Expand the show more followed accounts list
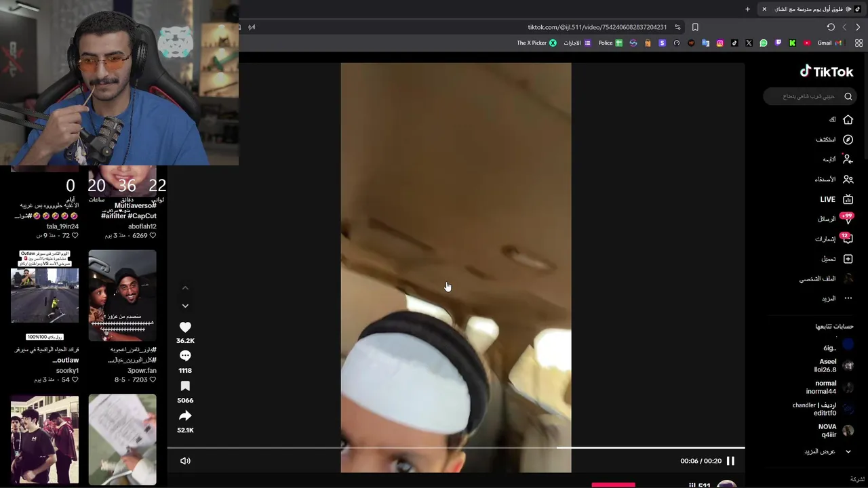This screenshot has width=868, height=488. (826, 451)
